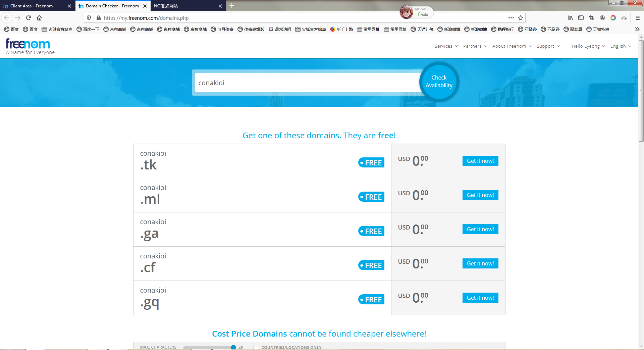Open the 携程旅行 bookmark

502,29
